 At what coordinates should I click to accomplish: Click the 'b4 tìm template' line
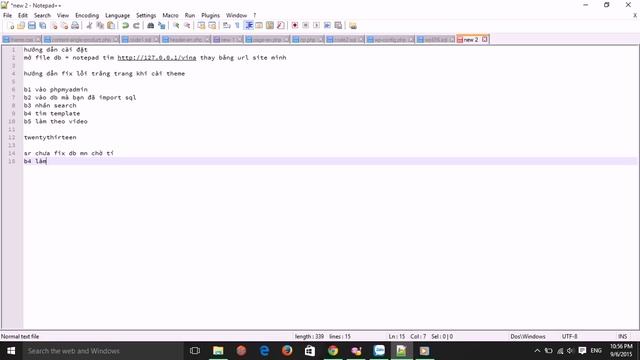click(x=52, y=113)
